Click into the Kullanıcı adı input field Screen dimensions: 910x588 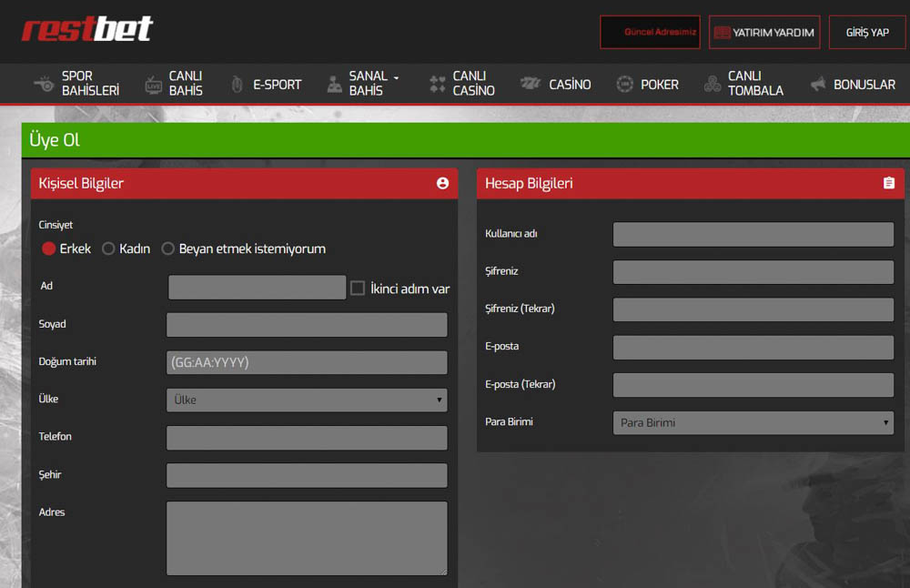(753, 234)
